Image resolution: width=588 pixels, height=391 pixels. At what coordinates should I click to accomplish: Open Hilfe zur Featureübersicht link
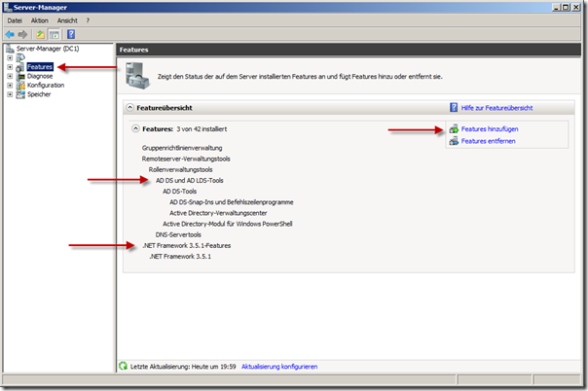point(496,108)
